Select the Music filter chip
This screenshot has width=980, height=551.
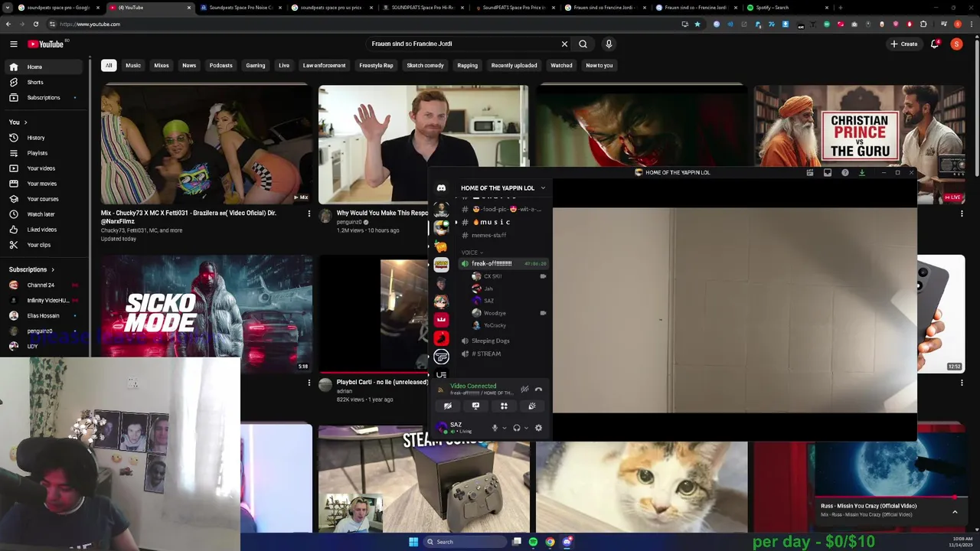pyautogui.click(x=133, y=66)
